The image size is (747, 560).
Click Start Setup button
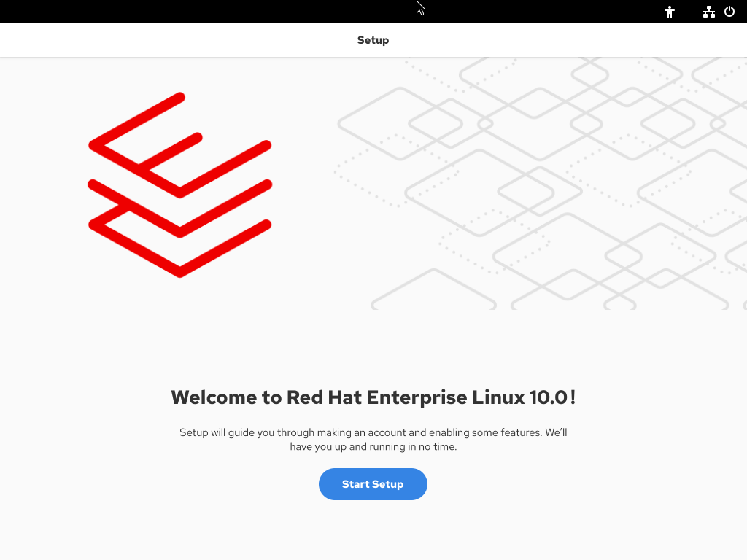pos(373,484)
